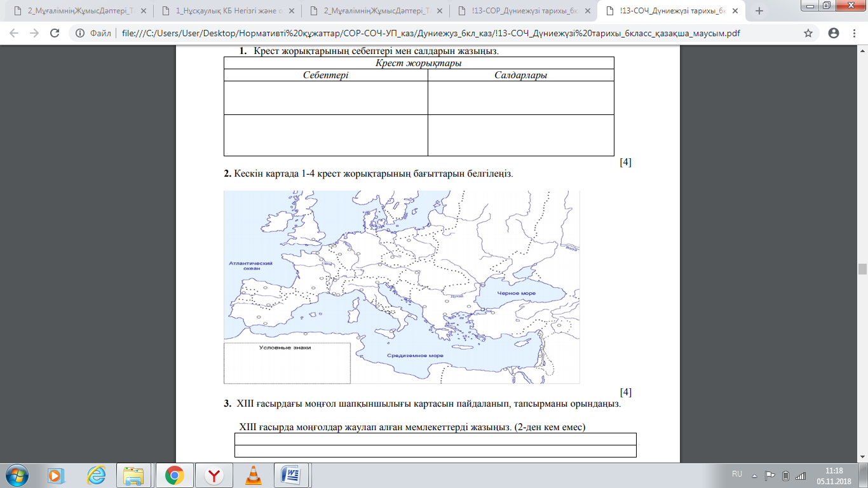This screenshot has width=868, height=488.
Task: Bookmark this page with the star icon
Action: tap(808, 34)
